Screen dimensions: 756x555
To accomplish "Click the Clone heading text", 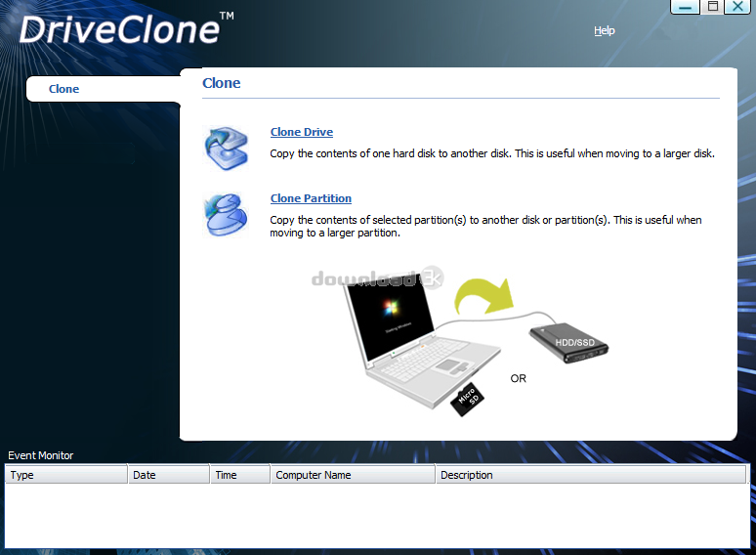I will tap(222, 83).
